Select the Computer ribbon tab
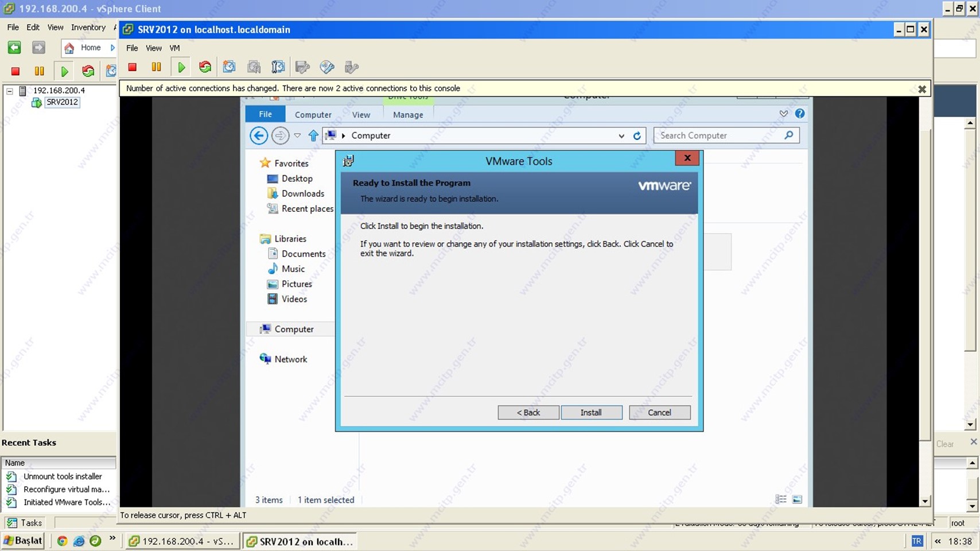Screen dimensions: 980x551 click(313, 115)
